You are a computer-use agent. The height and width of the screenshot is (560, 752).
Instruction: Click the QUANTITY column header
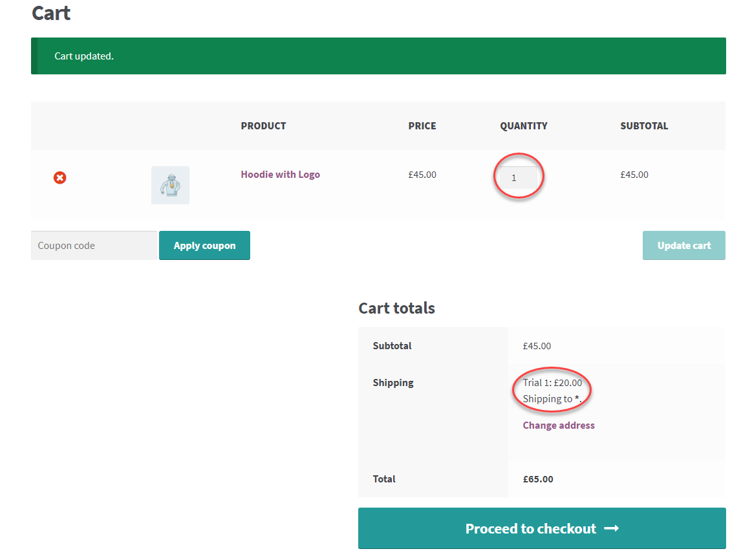point(523,125)
